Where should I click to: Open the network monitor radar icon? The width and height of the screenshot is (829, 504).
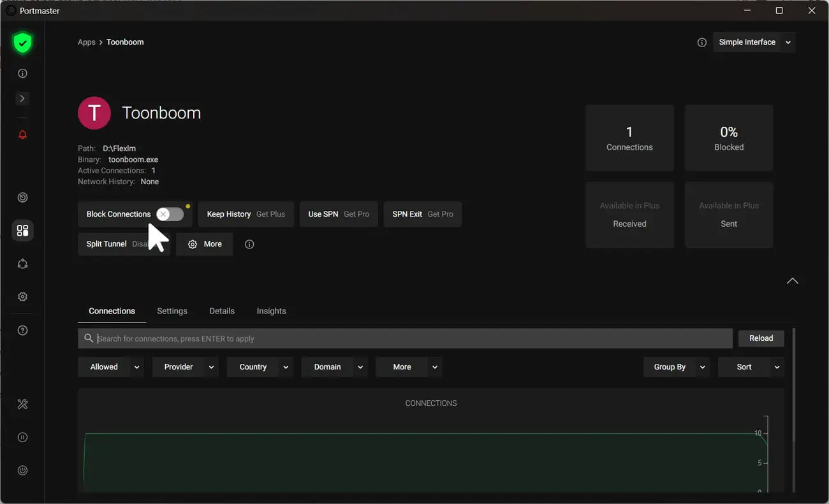point(22,198)
